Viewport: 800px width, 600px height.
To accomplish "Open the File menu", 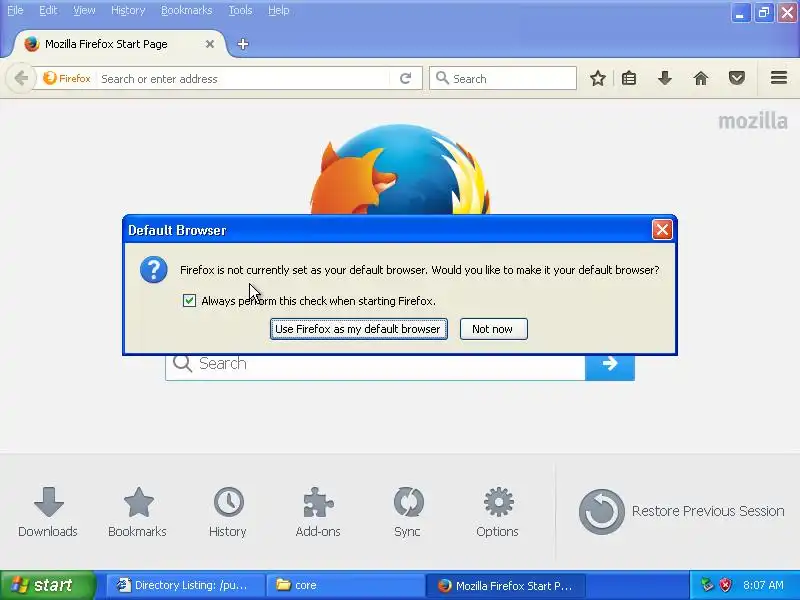I will click(15, 10).
